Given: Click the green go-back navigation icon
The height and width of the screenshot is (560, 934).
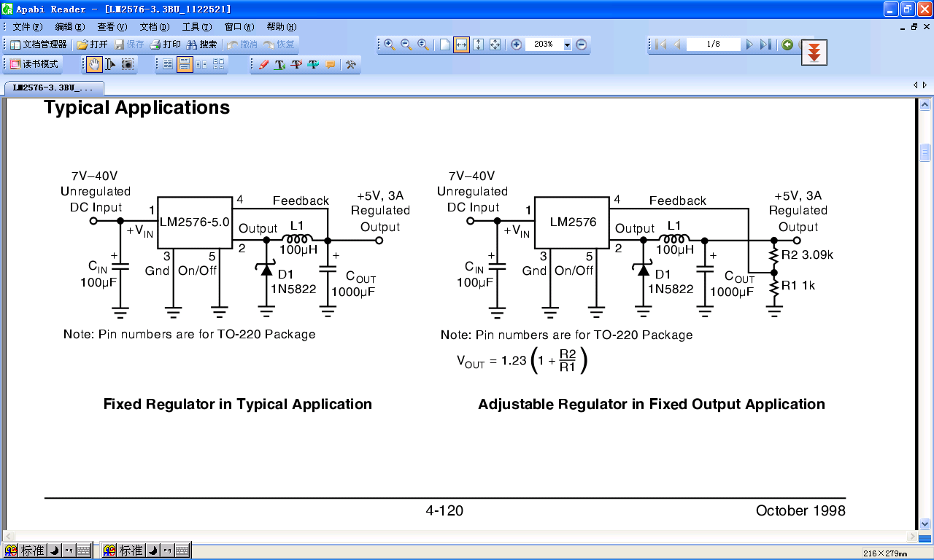Looking at the screenshot, I should click(787, 44).
